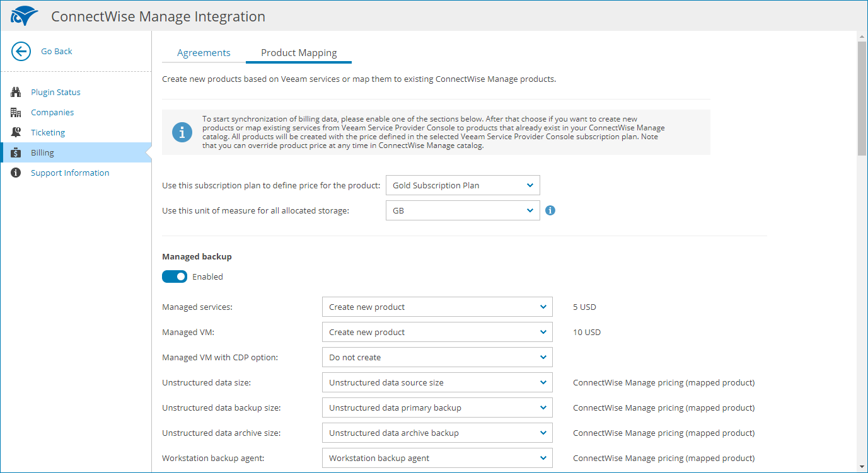Screen dimensions: 868x473
Task: Click the Ticketing bell icon
Action: (16, 133)
